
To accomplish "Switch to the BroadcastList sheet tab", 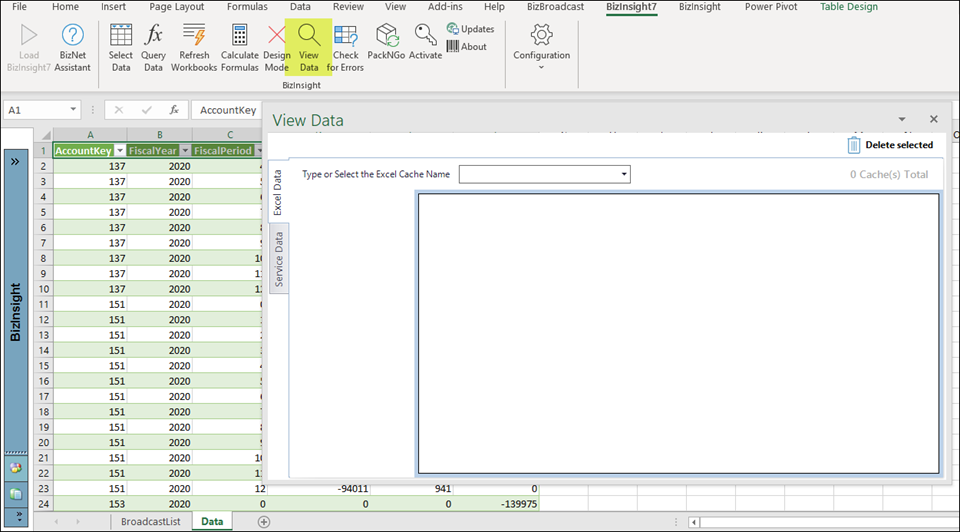I will point(151,522).
